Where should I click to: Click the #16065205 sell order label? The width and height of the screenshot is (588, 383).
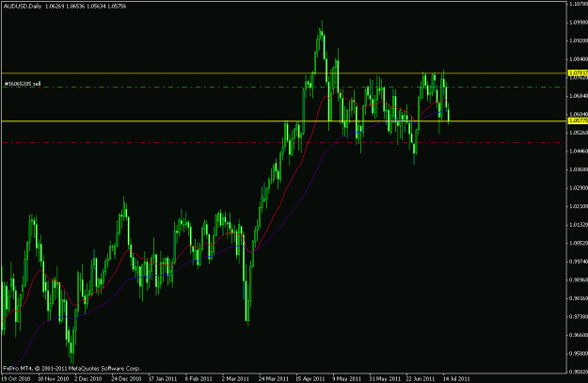pyautogui.click(x=23, y=84)
